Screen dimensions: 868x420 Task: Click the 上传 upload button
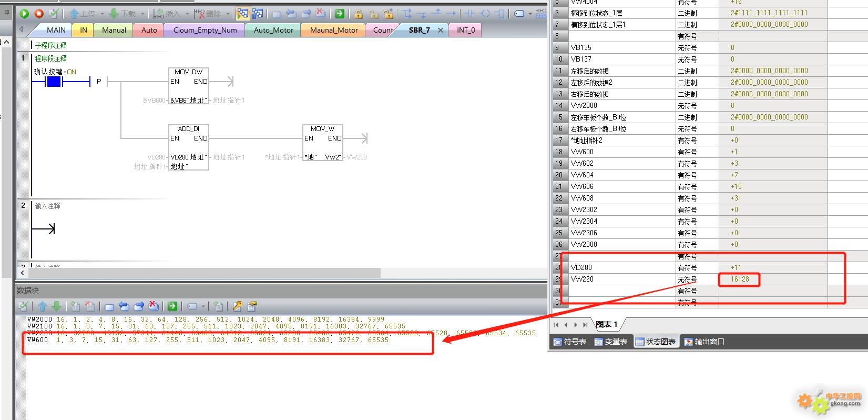(83, 14)
